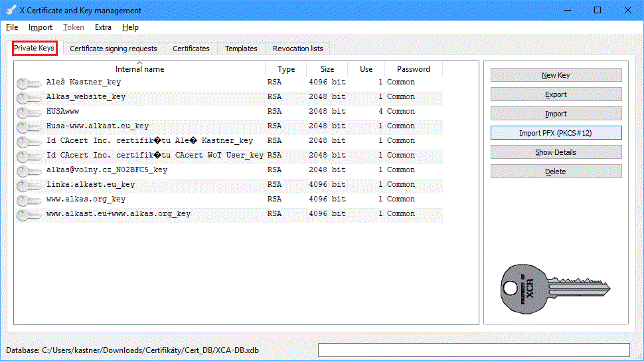Select the key icon next to Alkas_website_key
Viewport: 644px width, 361px height.
coord(29,98)
